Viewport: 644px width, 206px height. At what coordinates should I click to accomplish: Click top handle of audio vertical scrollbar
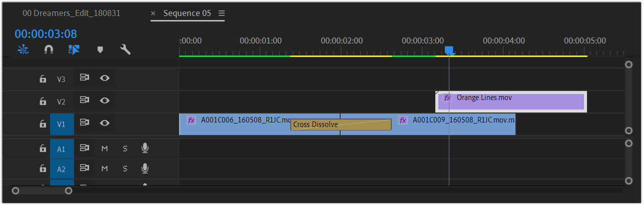[629, 143]
